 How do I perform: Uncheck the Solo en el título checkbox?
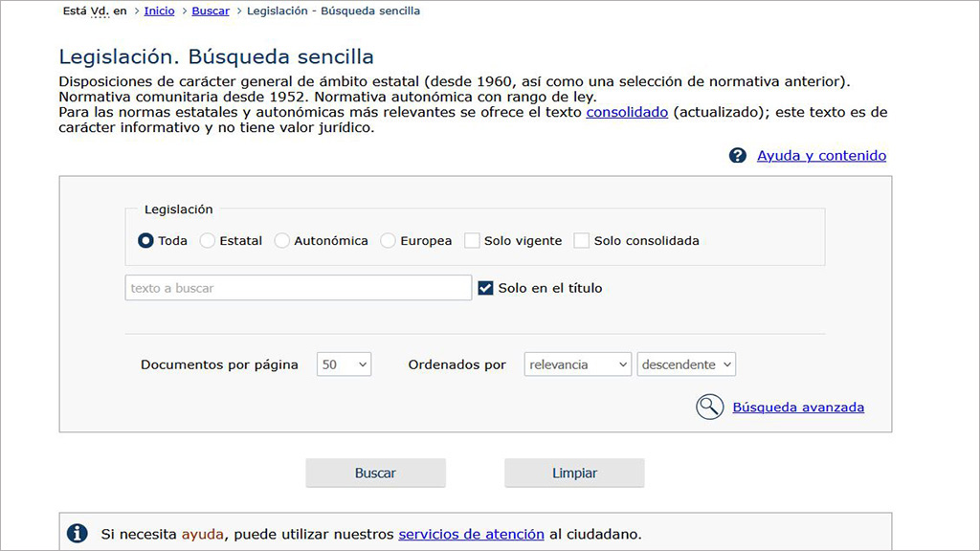point(485,288)
